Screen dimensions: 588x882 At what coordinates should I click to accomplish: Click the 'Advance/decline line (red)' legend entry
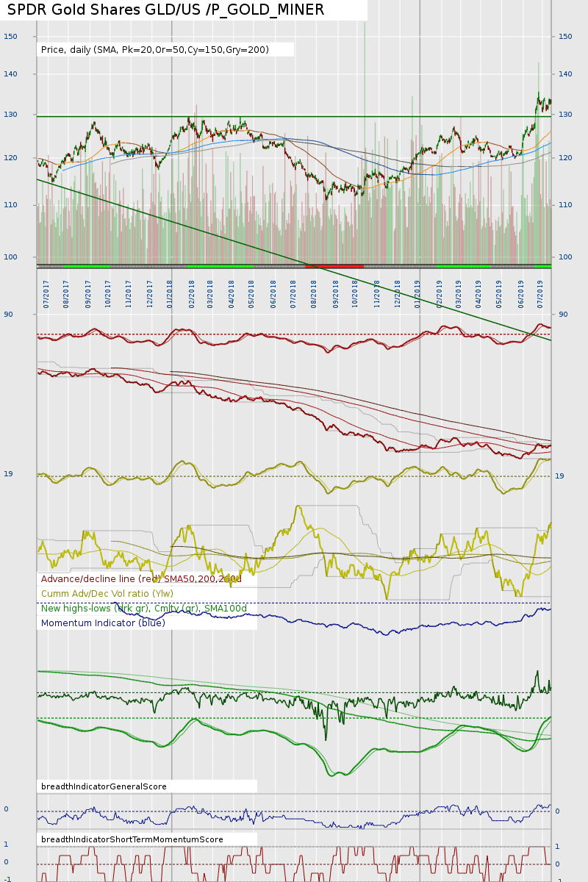click(141, 579)
